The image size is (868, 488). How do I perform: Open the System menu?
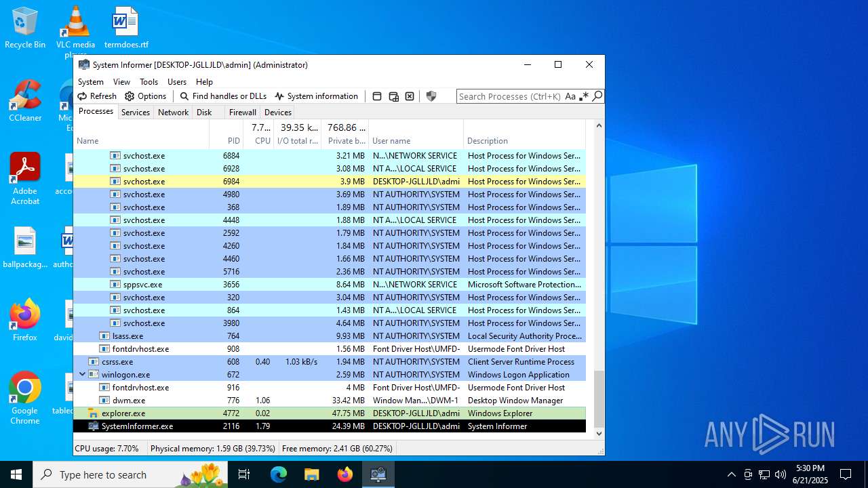point(91,81)
